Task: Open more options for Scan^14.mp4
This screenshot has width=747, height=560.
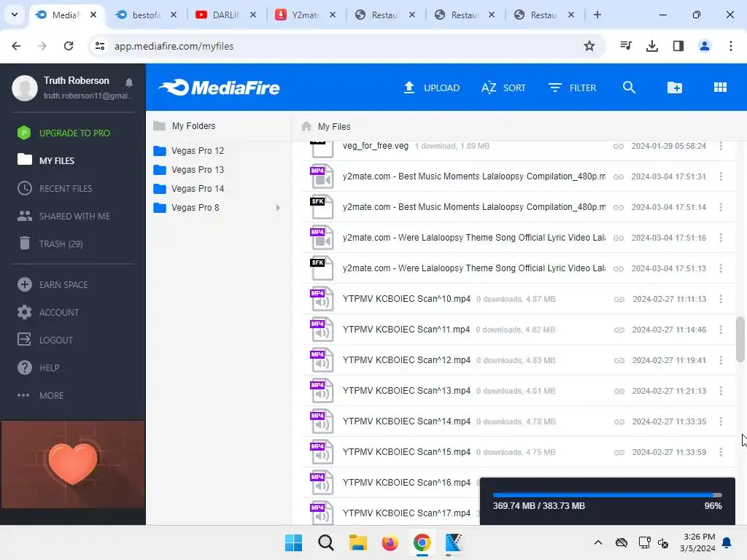Action: [x=721, y=421]
